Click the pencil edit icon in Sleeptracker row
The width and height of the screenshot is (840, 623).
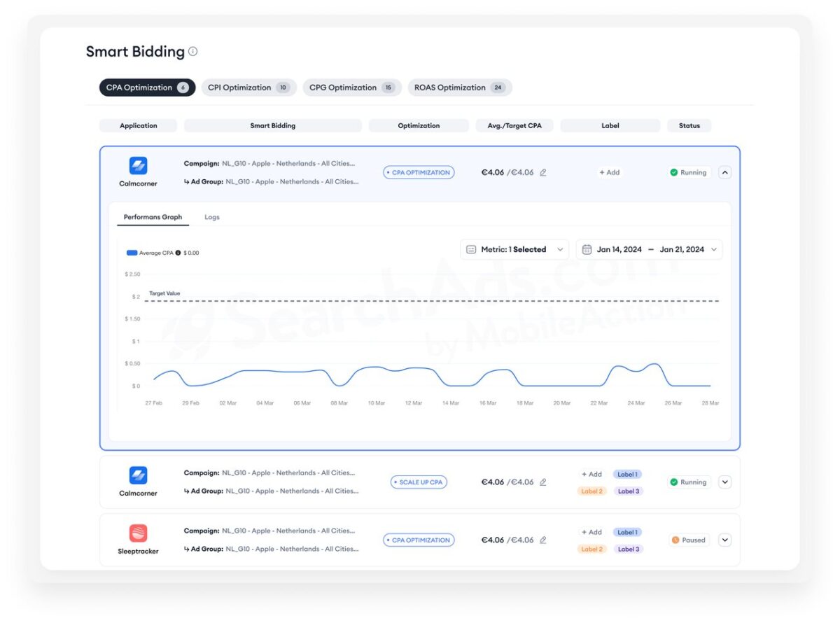(543, 540)
